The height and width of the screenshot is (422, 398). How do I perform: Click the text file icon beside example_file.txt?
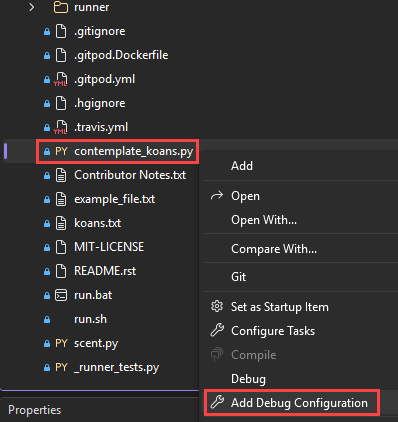point(61,199)
